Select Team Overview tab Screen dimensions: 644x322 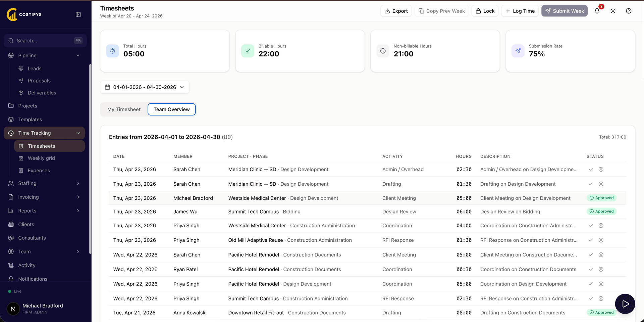coord(171,109)
